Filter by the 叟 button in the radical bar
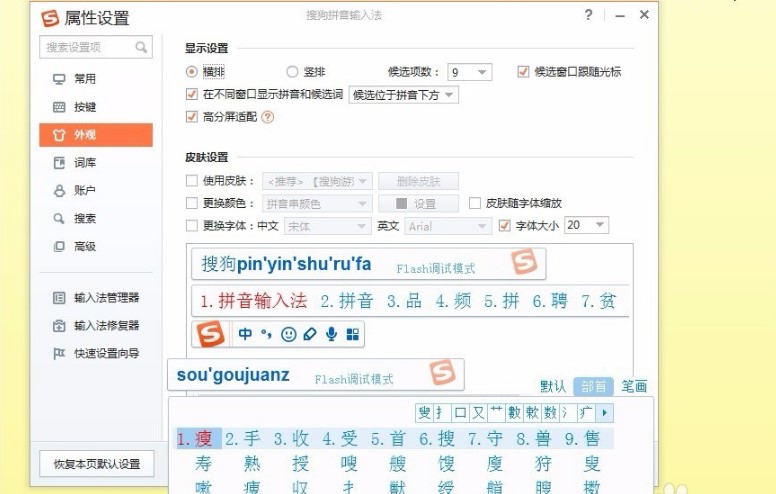Screen dimensions: 776x494 point(425,412)
